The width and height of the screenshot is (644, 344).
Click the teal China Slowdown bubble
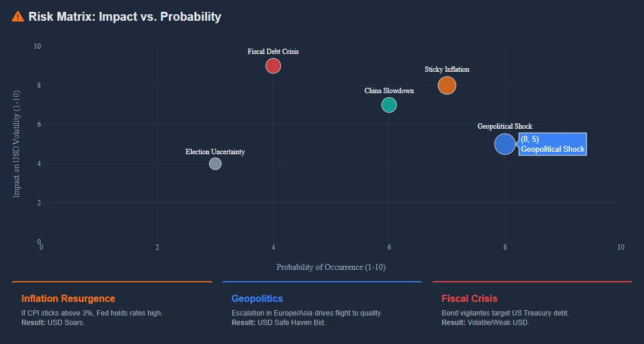(x=389, y=105)
